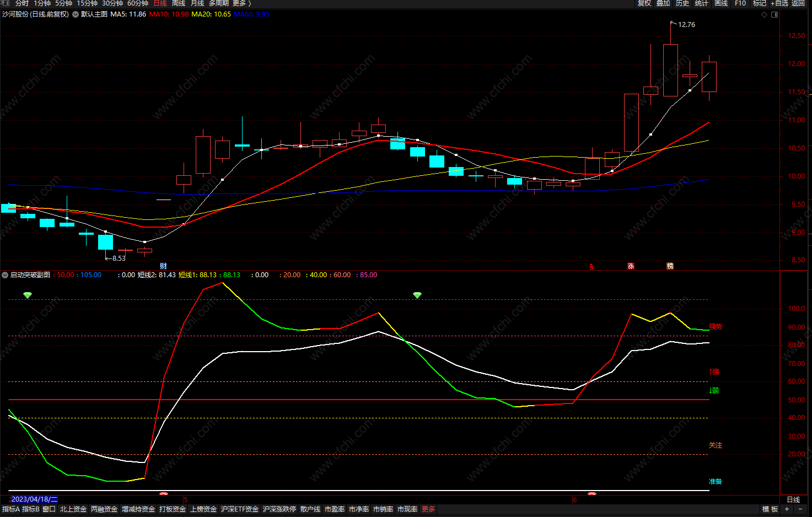
Task: Show the 北上资金 indicator
Action: coord(73,509)
